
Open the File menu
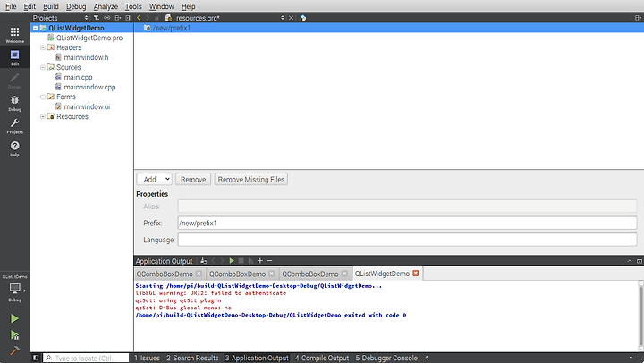(x=11, y=6)
